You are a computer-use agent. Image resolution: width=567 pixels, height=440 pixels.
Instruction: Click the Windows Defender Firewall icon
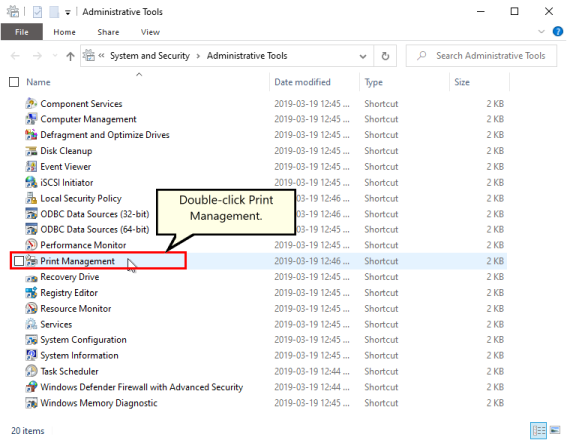tap(31, 387)
